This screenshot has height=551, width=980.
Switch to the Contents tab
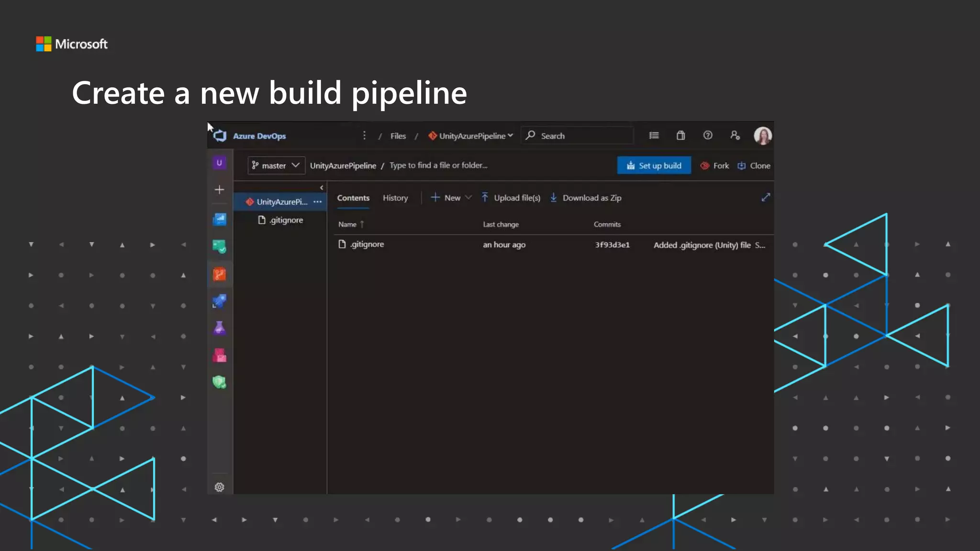pos(353,198)
